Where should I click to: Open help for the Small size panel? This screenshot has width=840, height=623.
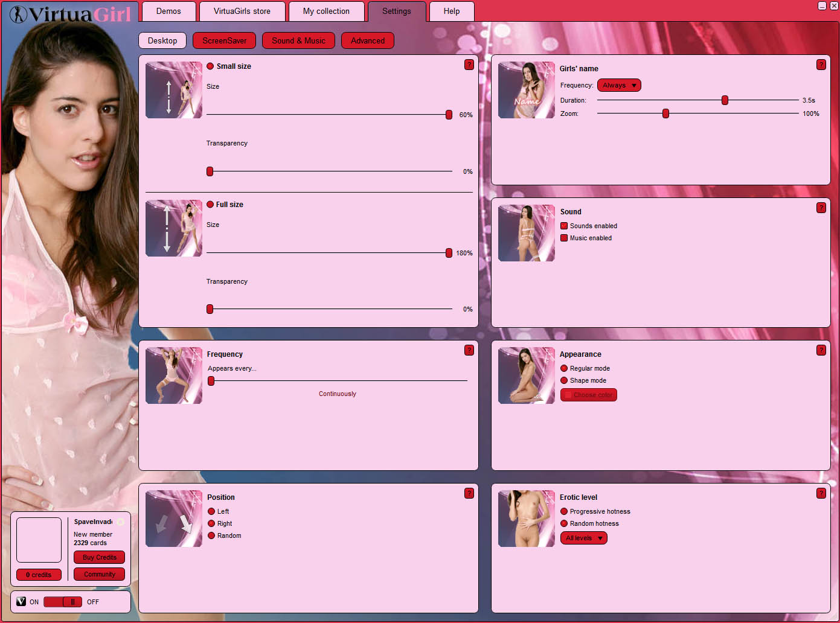click(469, 65)
